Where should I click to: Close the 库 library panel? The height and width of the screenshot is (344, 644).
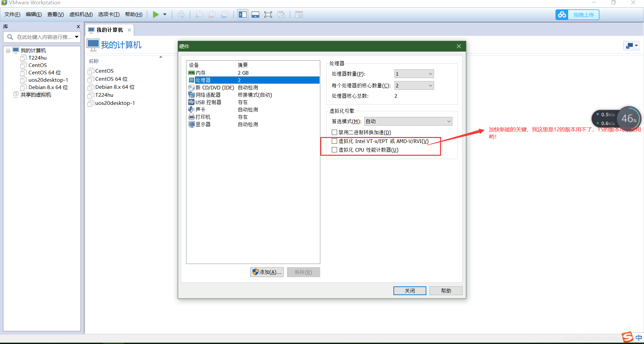coord(78,26)
